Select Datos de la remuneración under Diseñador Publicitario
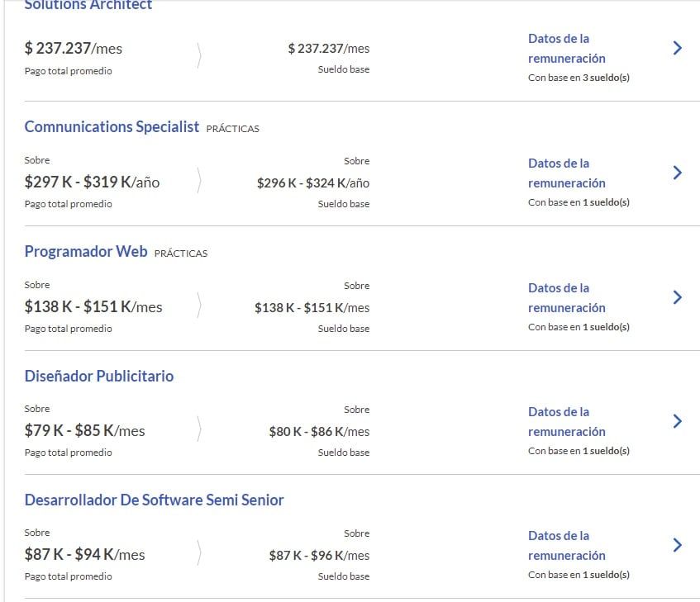 567,421
